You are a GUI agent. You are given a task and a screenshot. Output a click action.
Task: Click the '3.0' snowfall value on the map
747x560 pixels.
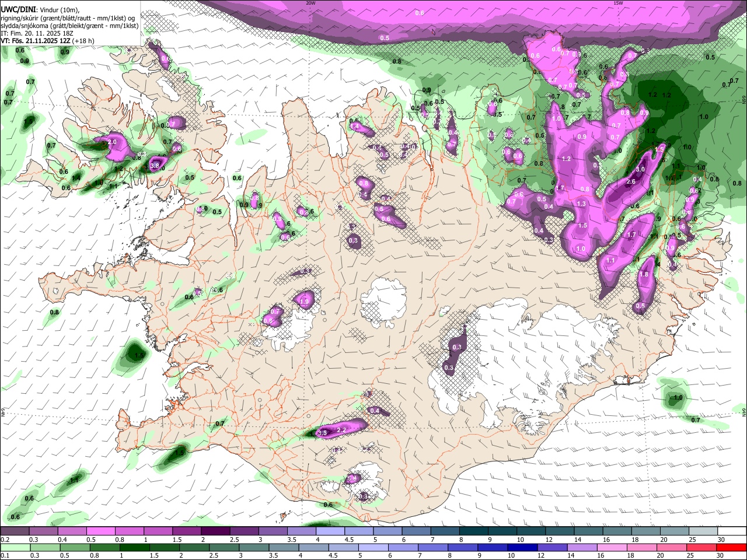pos(640,169)
